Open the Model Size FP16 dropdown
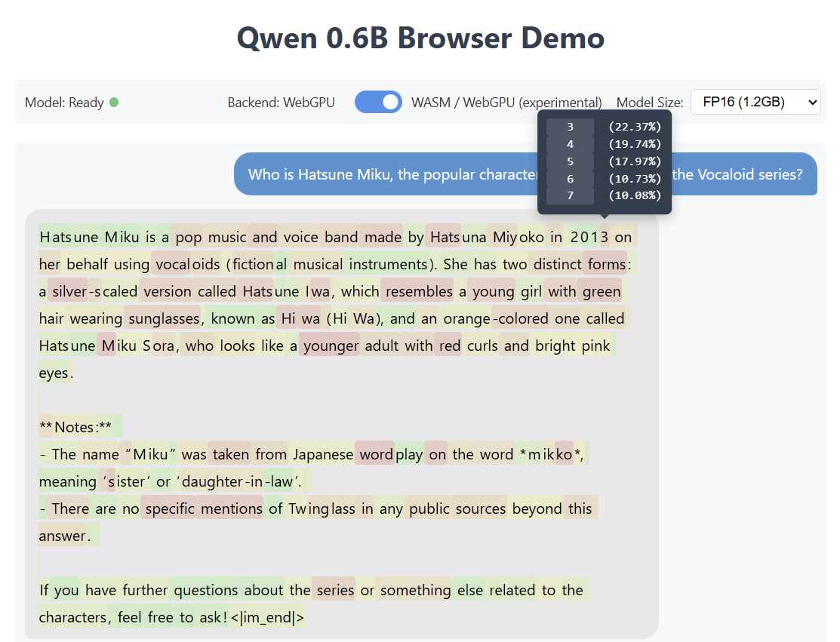This screenshot has height=642, width=840. 755,102
